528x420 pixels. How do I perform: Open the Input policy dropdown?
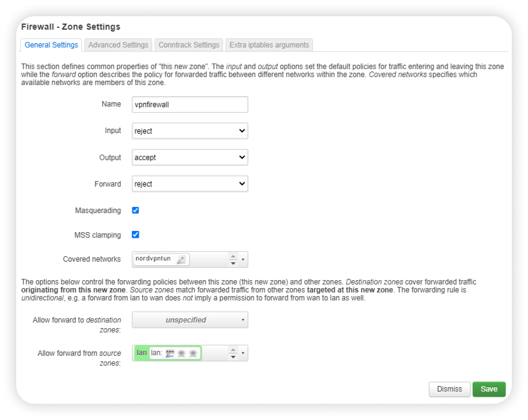tap(190, 131)
